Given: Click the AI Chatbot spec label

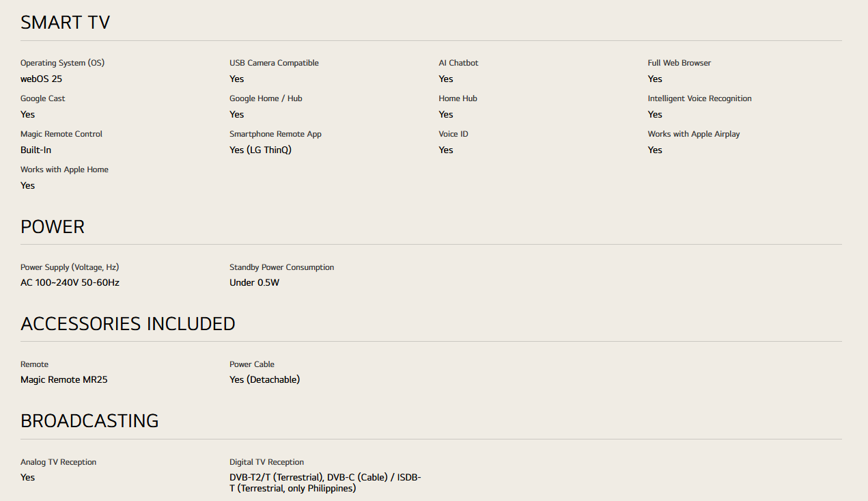Looking at the screenshot, I should tap(458, 63).
